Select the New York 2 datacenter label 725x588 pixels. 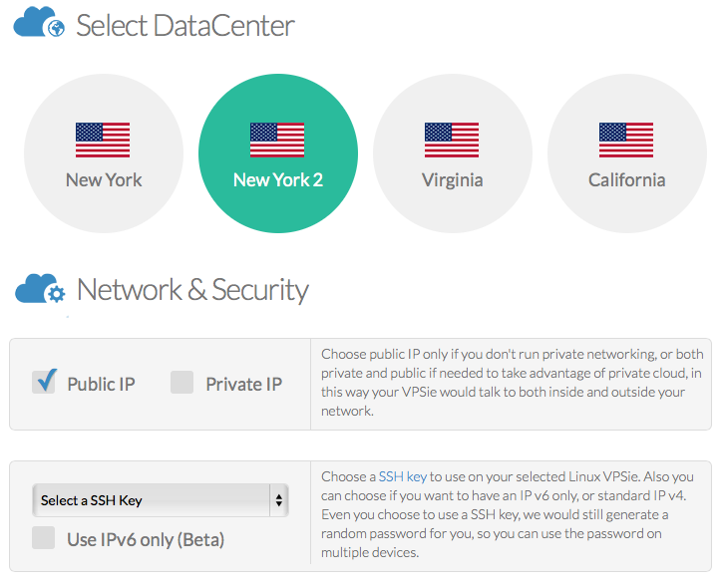278,180
